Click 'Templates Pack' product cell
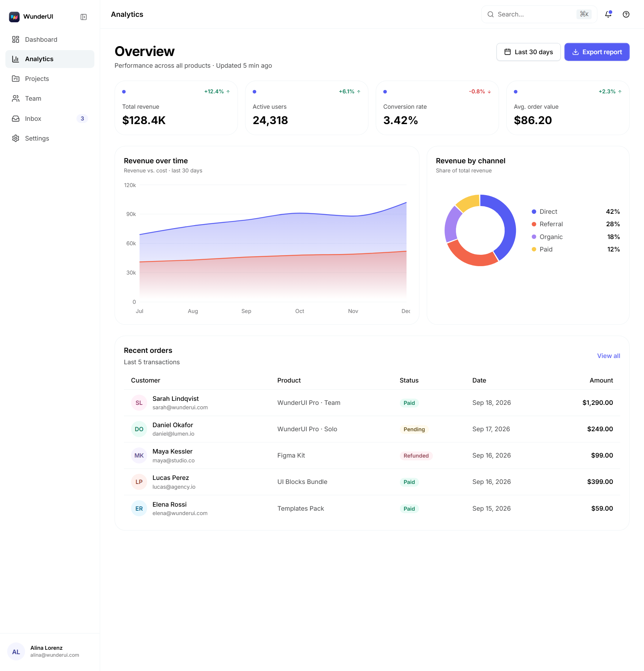The width and height of the screenshot is (644, 671). 301,508
